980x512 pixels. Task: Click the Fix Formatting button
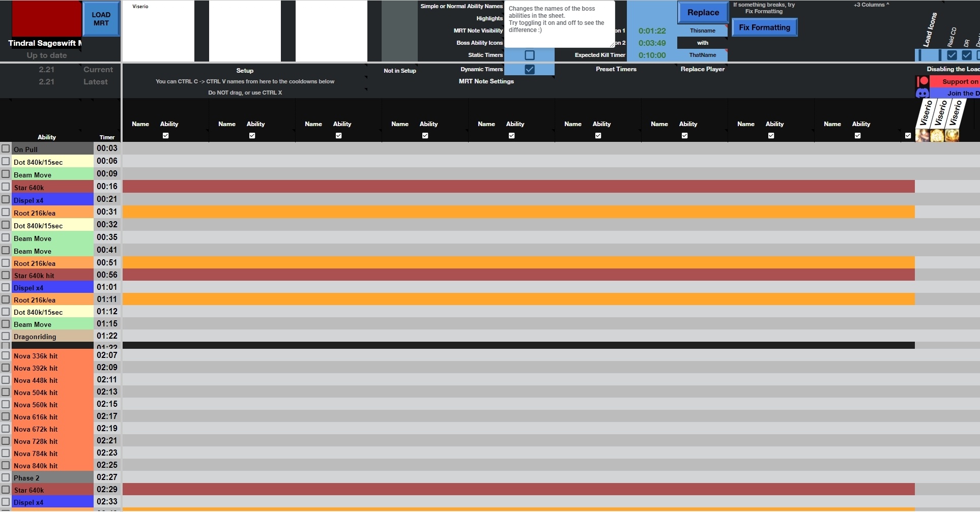(x=764, y=27)
